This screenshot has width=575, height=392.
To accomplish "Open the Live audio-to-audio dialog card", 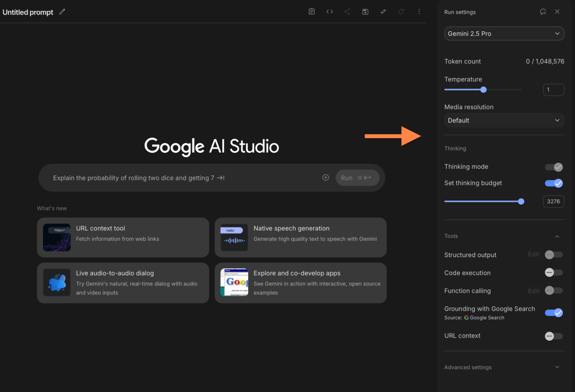I will pyautogui.click(x=123, y=283).
